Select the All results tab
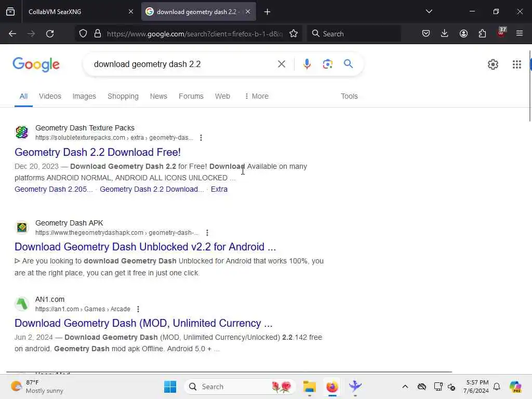The width and height of the screenshot is (532, 399). tap(23, 96)
